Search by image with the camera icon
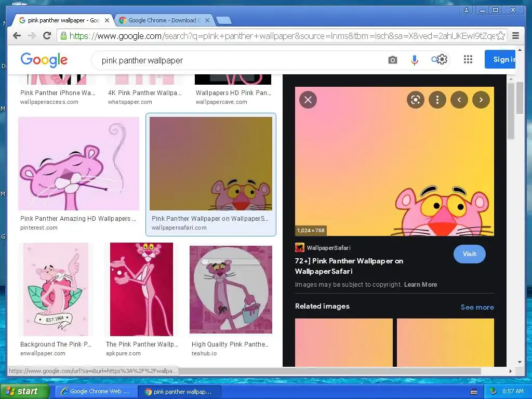532x399 pixels. click(x=393, y=60)
